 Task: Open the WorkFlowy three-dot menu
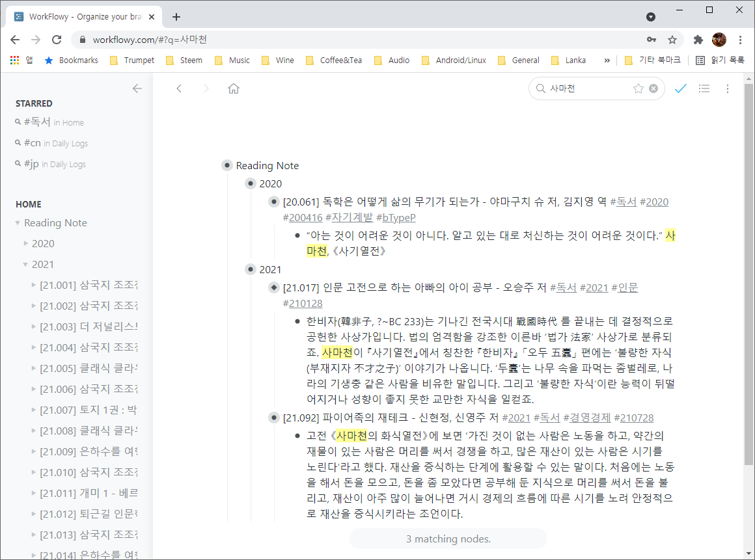click(x=728, y=88)
